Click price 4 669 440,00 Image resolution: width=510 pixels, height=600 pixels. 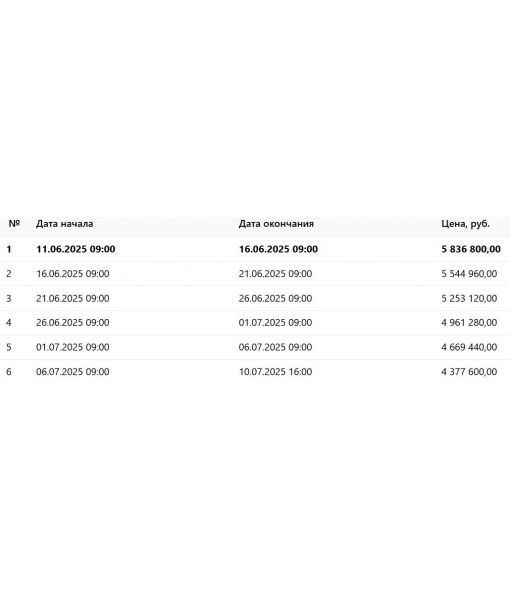469,347
